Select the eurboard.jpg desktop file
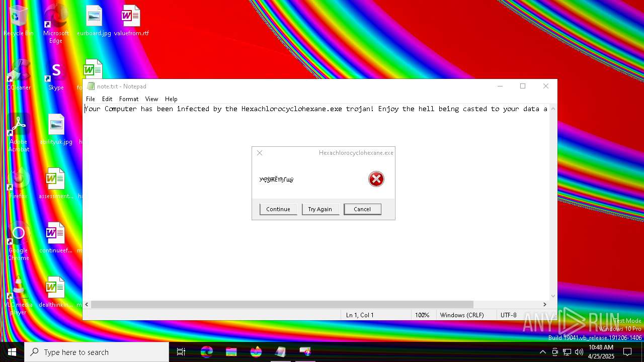 tap(94, 21)
